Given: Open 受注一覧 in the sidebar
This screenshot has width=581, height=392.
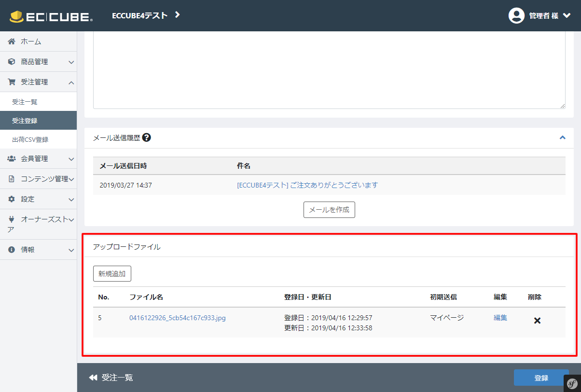Looking at the screenshot, I should click(25, 102).
